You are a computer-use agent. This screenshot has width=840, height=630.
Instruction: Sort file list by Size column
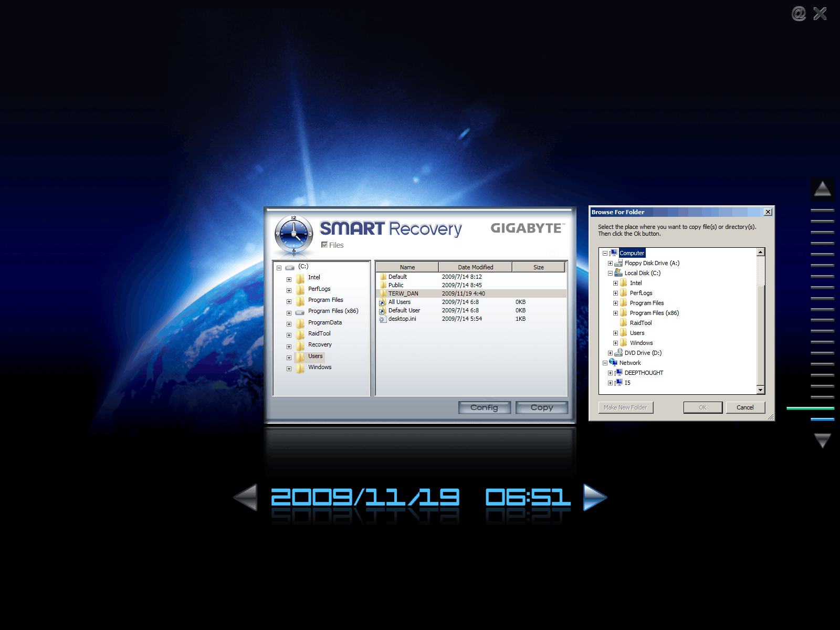coord(539,267)
